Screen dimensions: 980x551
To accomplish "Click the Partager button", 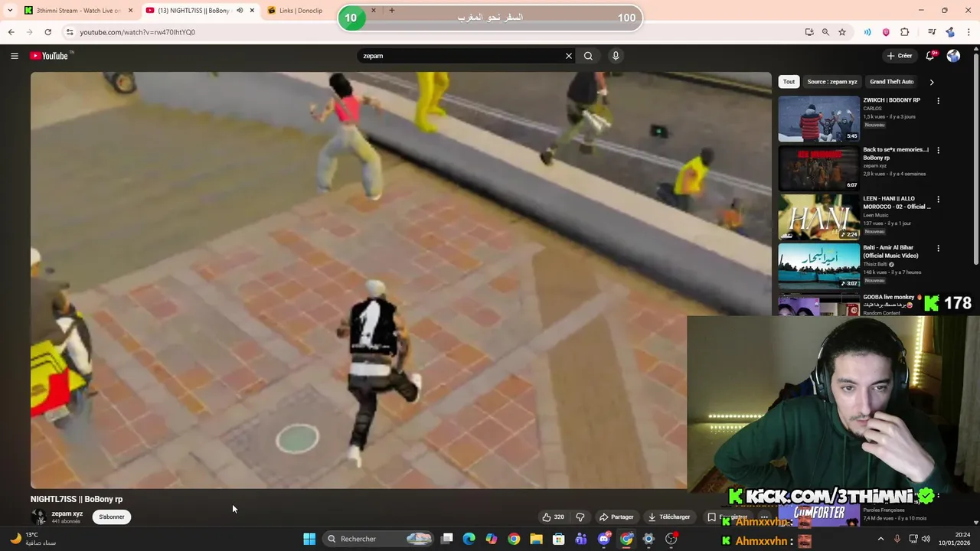I will 616,517.
